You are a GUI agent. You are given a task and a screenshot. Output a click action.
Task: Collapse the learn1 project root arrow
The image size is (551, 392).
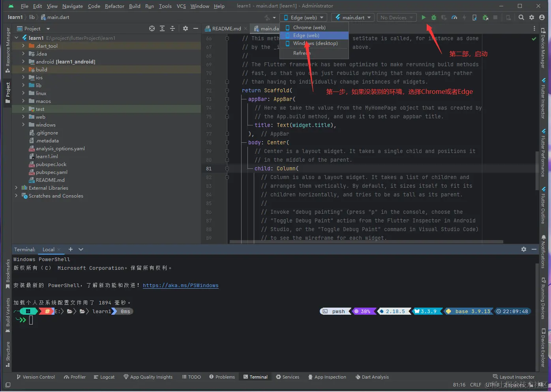[16, 38]
